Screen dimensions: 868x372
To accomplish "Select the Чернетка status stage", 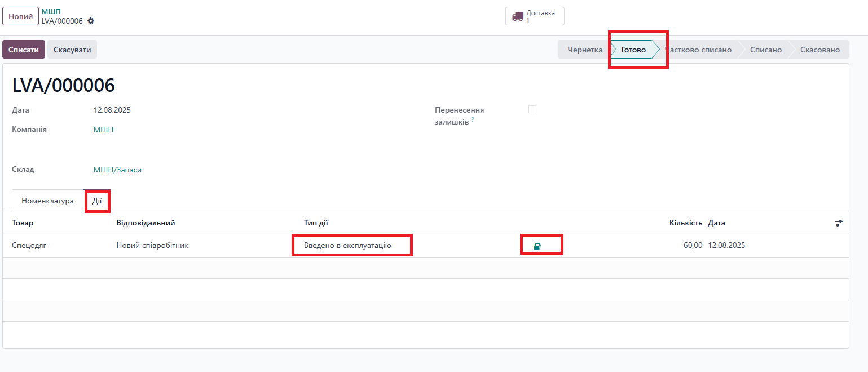I will [584, 50].
